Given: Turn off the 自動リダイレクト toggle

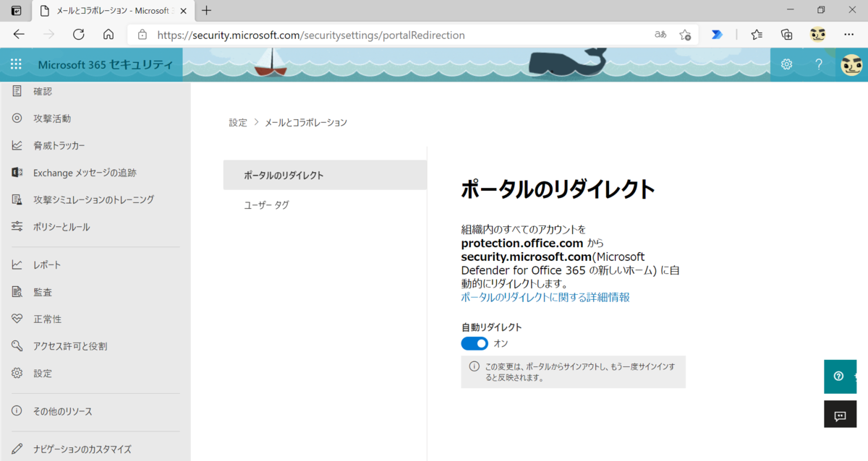Looking at the screenshot, I should coord(475,343).
